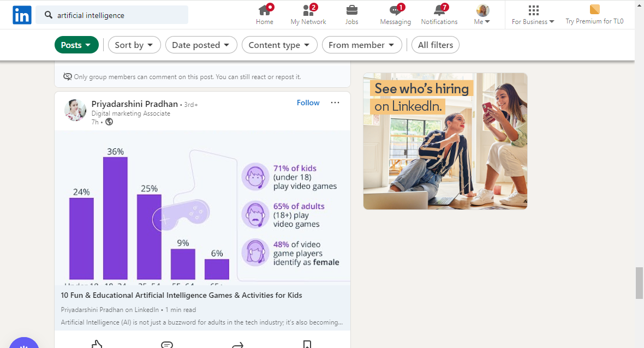Expand the Date posted filter
Viewport: 644px width, 348px height.
[201, 45]
